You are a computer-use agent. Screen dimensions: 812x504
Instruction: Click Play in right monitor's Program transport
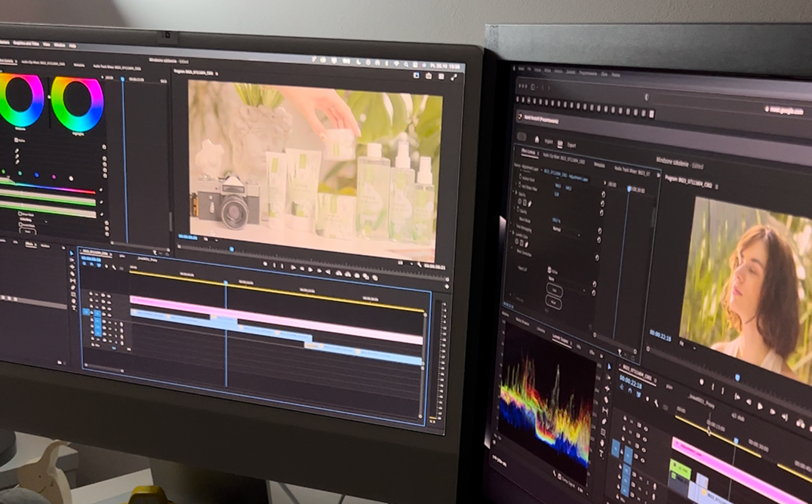(x=761, y=406)
